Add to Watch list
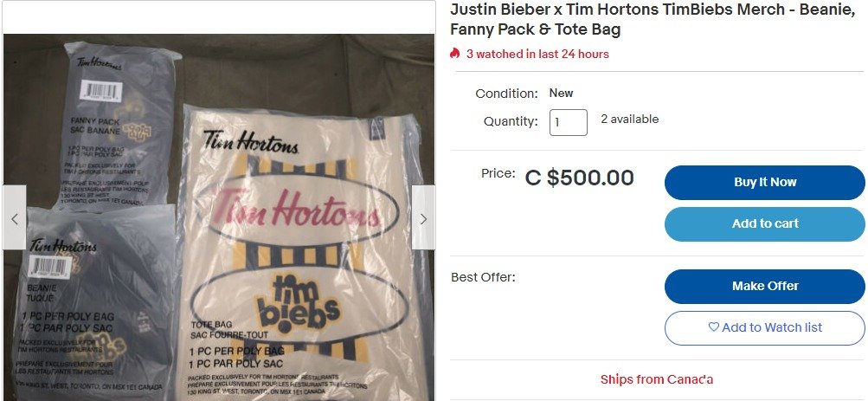The height and width of the screenshot is (401, 868). [x=764, y=328]
